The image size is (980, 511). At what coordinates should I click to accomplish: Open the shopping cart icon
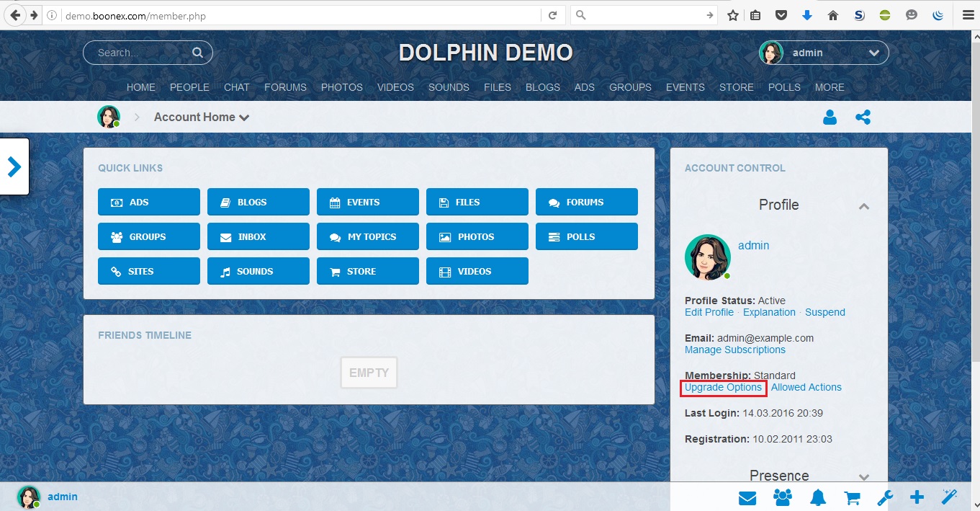pyautogui.click(x=852, y=497)
